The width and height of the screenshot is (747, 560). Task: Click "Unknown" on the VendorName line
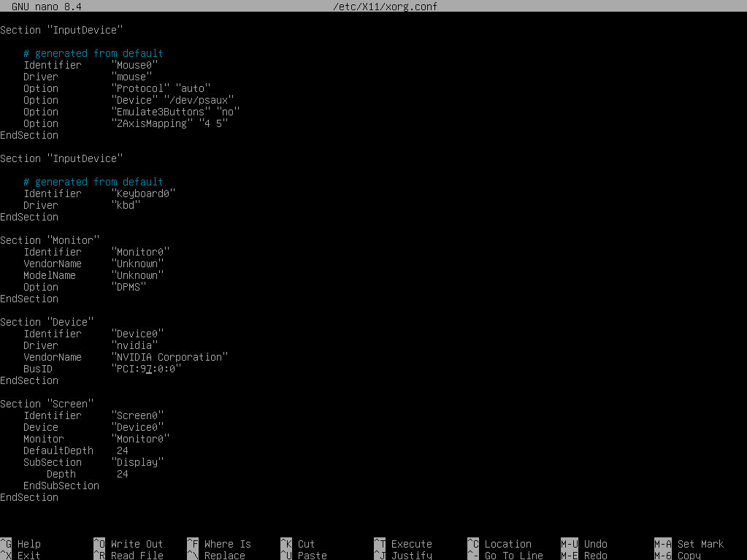click(x=137, y=264)
